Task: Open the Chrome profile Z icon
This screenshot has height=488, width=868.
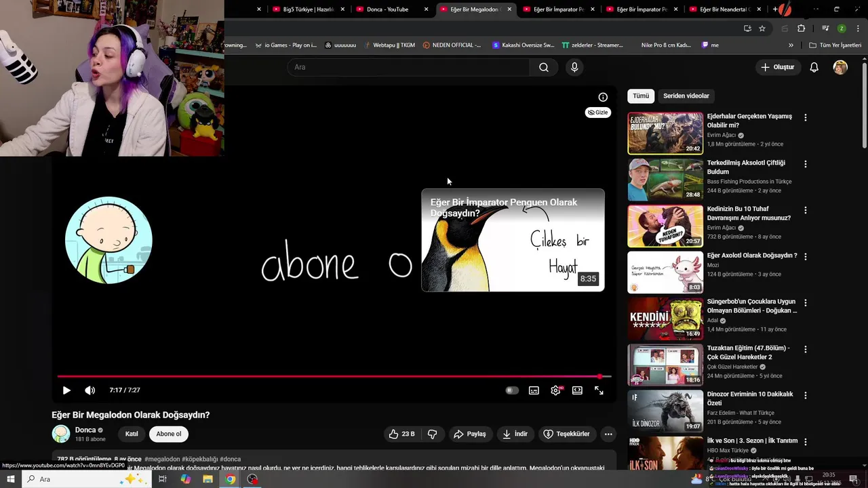Action: (842, 28)
